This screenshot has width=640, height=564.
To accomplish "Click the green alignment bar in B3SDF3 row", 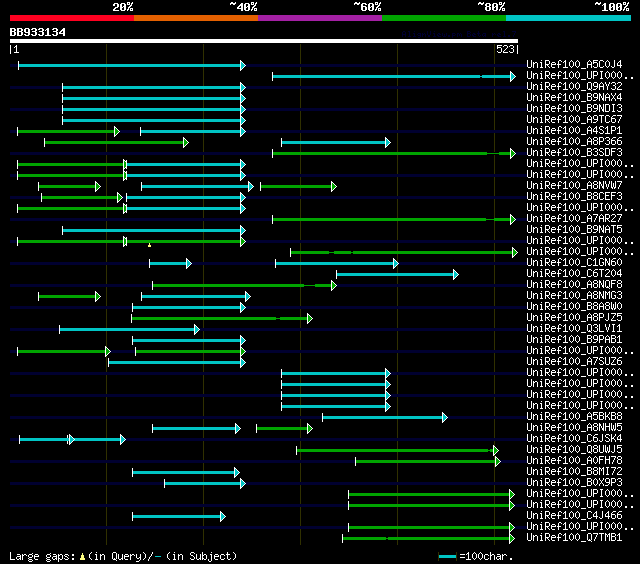I will tap(394, 153).
